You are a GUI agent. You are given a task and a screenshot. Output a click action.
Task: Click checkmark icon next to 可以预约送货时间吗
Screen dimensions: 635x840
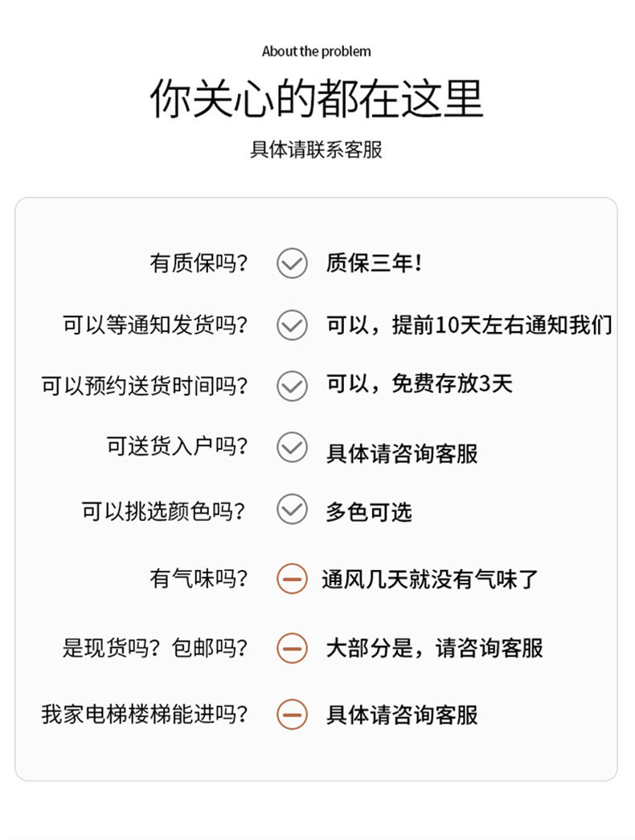coord(292,386)
